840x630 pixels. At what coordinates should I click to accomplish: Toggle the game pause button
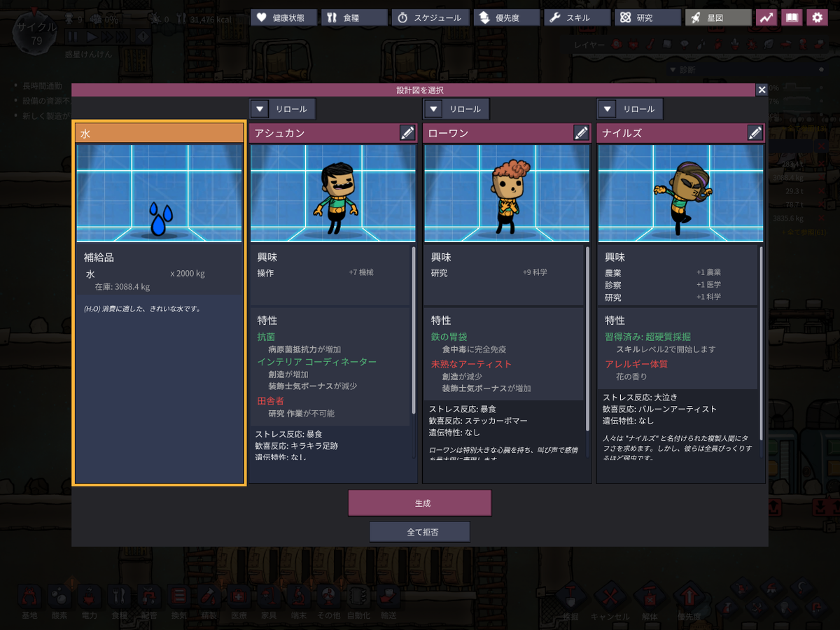pos(72,37)
